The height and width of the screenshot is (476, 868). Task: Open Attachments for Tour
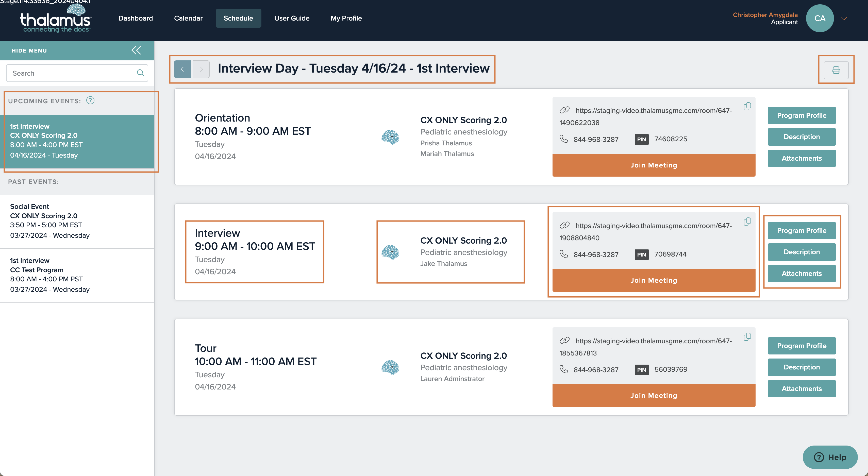coord(801,389)
